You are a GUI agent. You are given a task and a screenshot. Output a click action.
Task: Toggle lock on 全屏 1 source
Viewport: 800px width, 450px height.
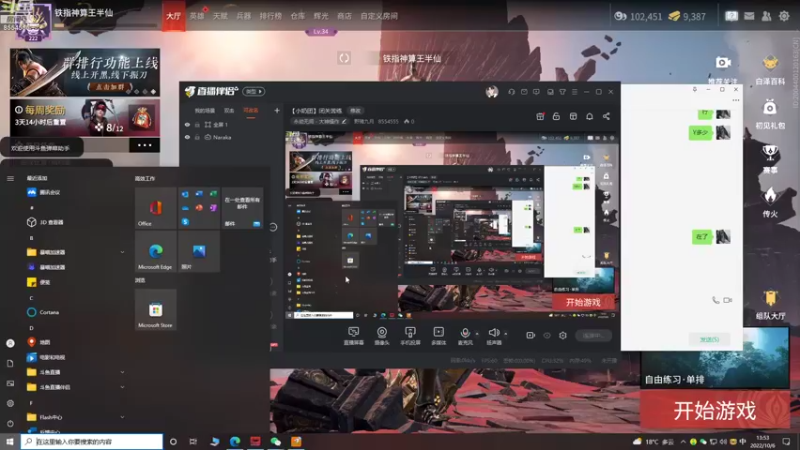pos(197,124)
